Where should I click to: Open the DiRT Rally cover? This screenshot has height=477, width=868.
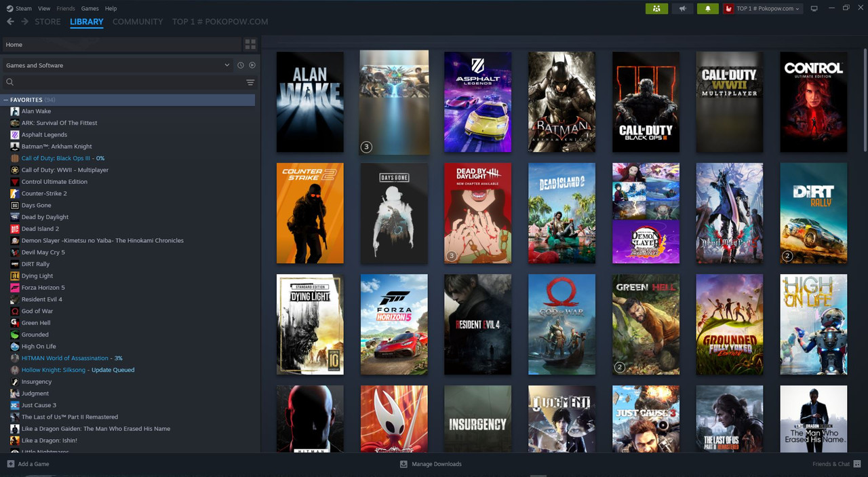(813, 213)
